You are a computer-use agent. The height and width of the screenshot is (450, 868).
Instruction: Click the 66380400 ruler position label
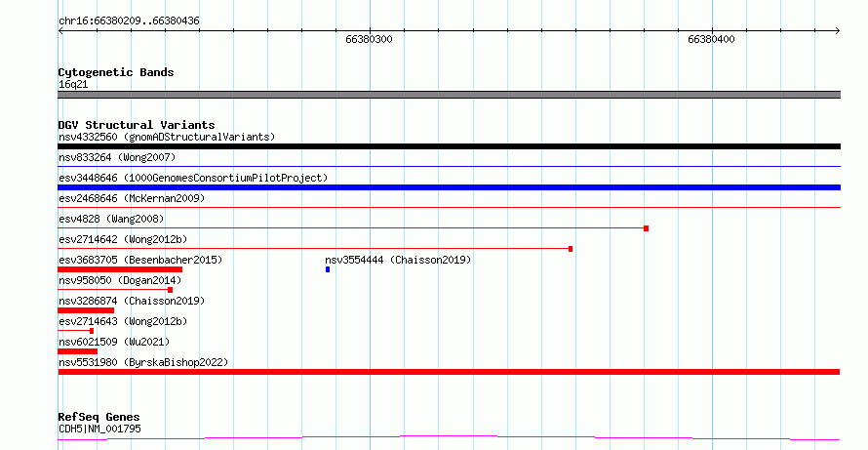[711, 39]
